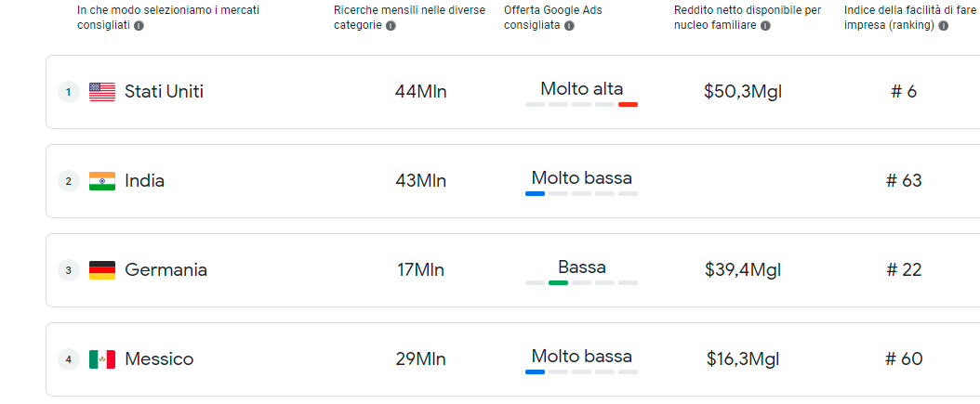Click info icon beside mercati consigliati header
The height and width of the screenshot is (404, 980).
[x=139, y=26]
